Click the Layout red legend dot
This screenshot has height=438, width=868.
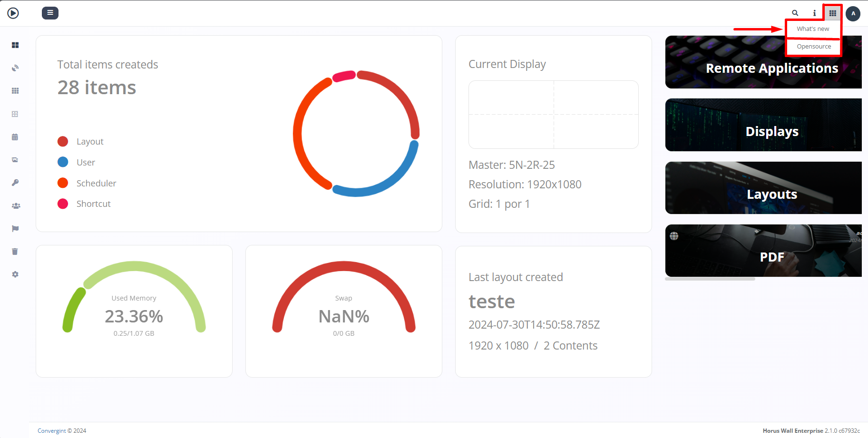63,142
